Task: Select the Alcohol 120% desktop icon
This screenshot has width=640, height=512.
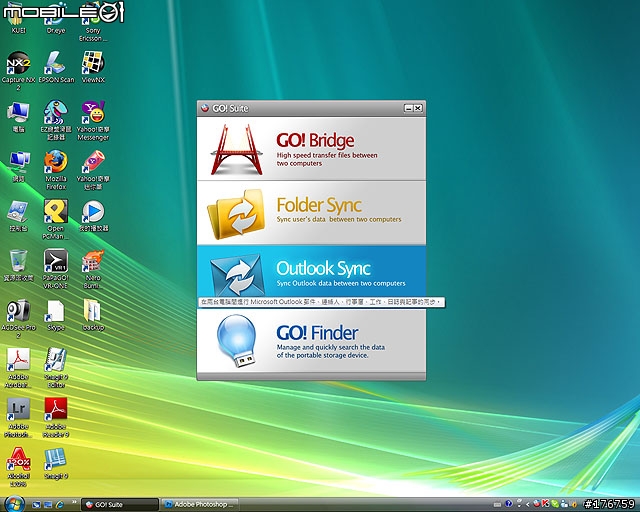Action: pos(18,467)
